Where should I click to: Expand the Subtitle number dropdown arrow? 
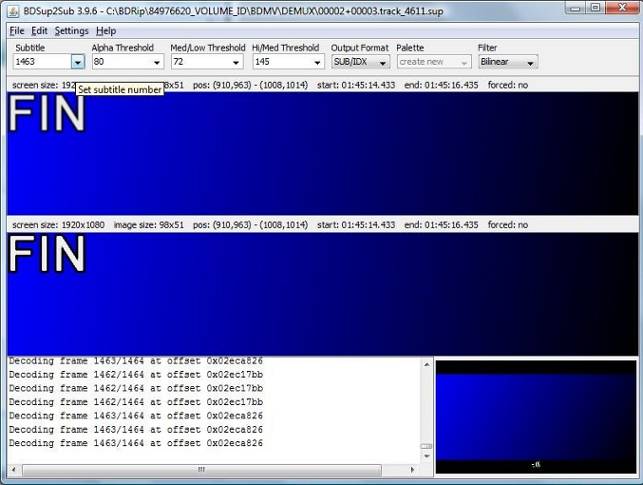click(78, 62)
